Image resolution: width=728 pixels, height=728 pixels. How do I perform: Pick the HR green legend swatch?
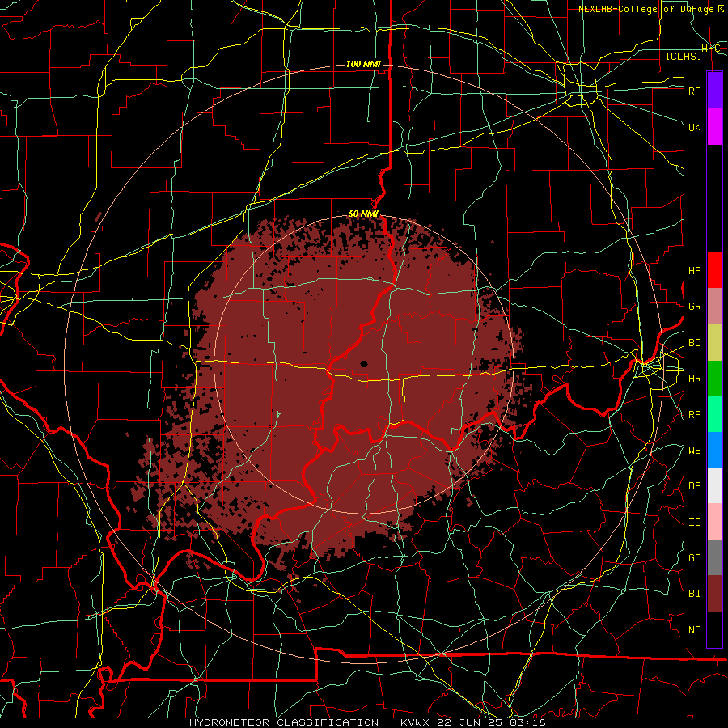[x=714, y=379]
